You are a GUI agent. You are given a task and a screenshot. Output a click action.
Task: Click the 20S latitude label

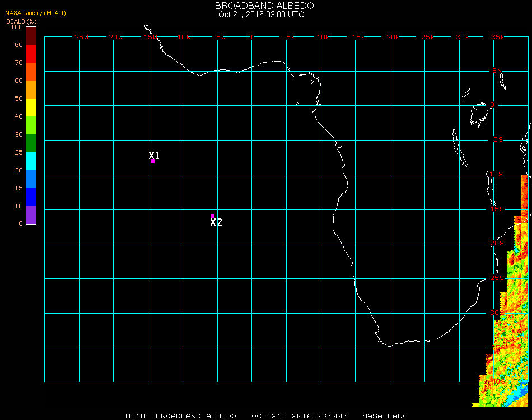pos(497,244)
